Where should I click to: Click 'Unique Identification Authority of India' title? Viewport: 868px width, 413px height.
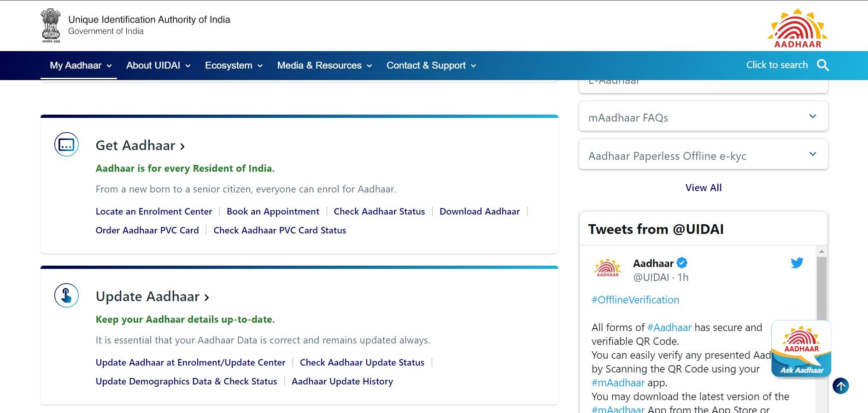tap(149, 19)
